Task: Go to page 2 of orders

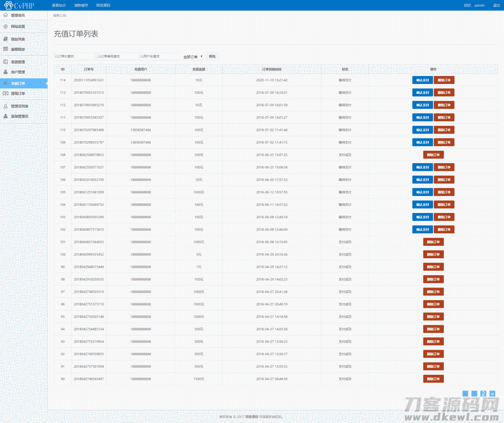Action: (x=483, y=393)
